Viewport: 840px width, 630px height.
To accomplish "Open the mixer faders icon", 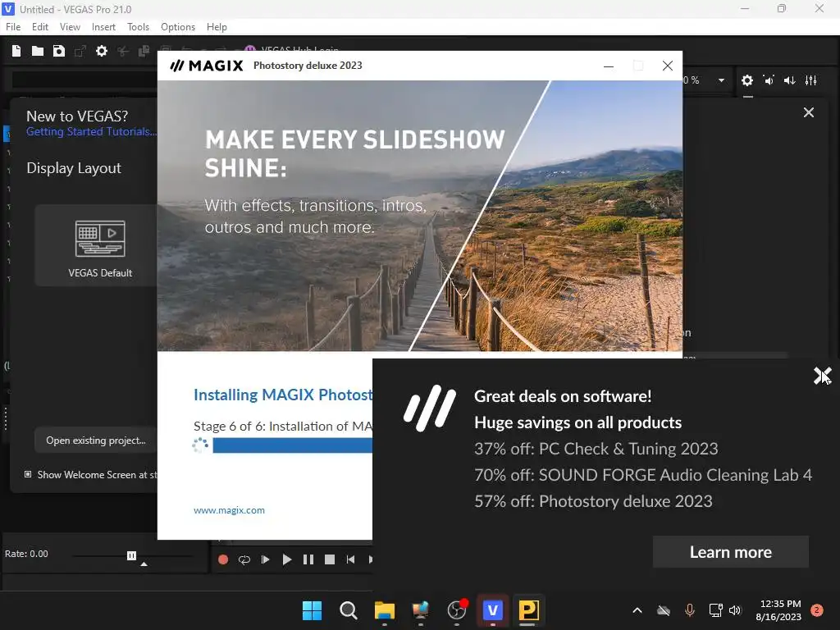I will [811, 80].
